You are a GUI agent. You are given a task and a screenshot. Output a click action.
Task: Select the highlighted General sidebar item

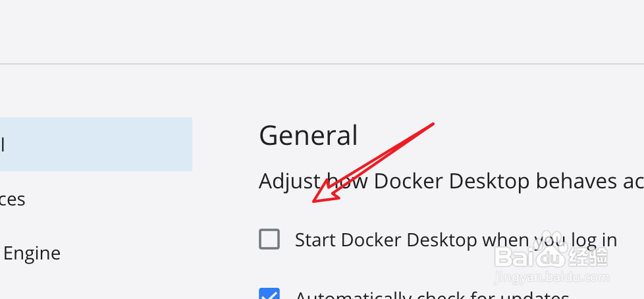96,144
